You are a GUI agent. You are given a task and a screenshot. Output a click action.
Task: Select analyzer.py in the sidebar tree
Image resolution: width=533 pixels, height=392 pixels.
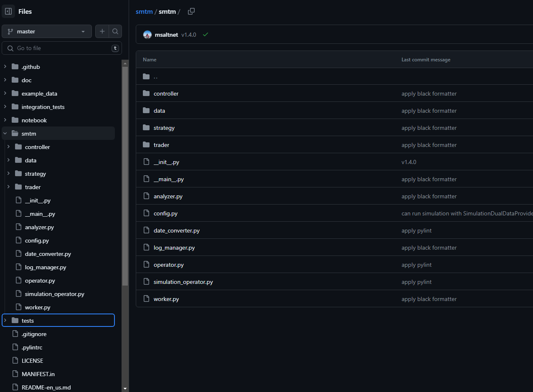tap(39, 227)
